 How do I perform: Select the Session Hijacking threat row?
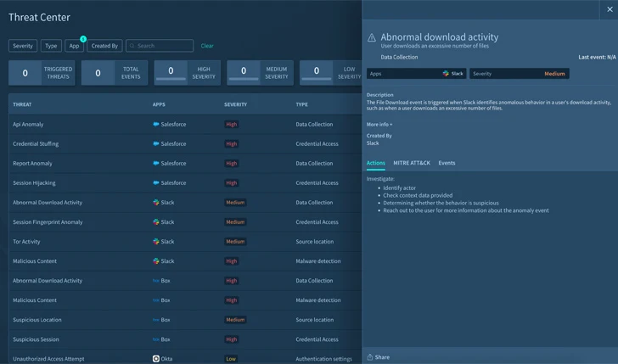click(x=185, y=182)
